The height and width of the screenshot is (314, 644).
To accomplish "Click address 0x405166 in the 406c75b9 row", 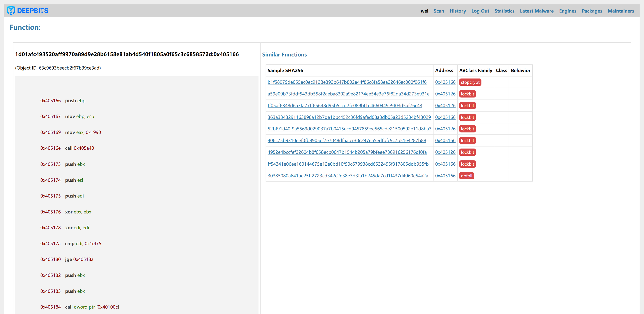I will click(x=445, y=141).
